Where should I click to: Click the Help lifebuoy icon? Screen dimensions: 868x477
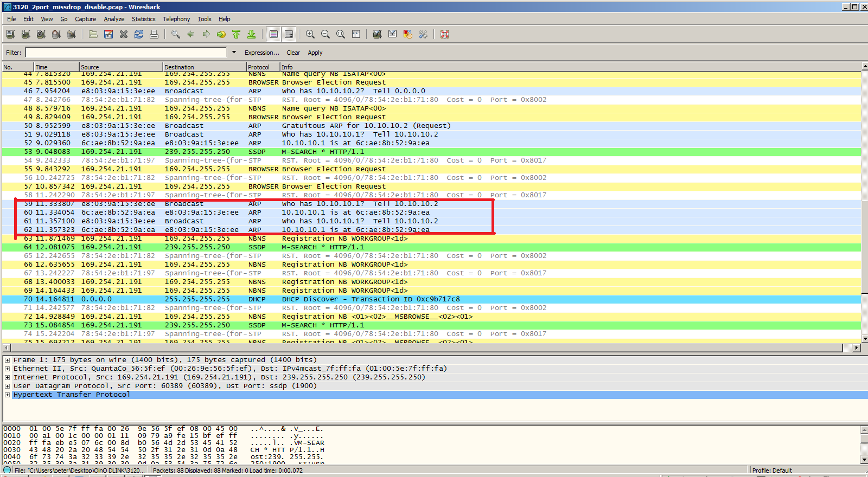[x=445, y=34]
